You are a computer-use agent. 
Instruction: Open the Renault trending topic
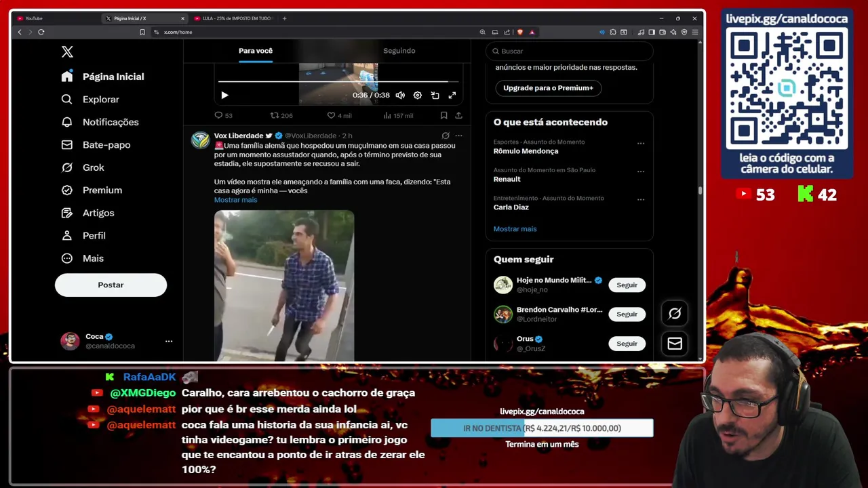pos(507,179)
